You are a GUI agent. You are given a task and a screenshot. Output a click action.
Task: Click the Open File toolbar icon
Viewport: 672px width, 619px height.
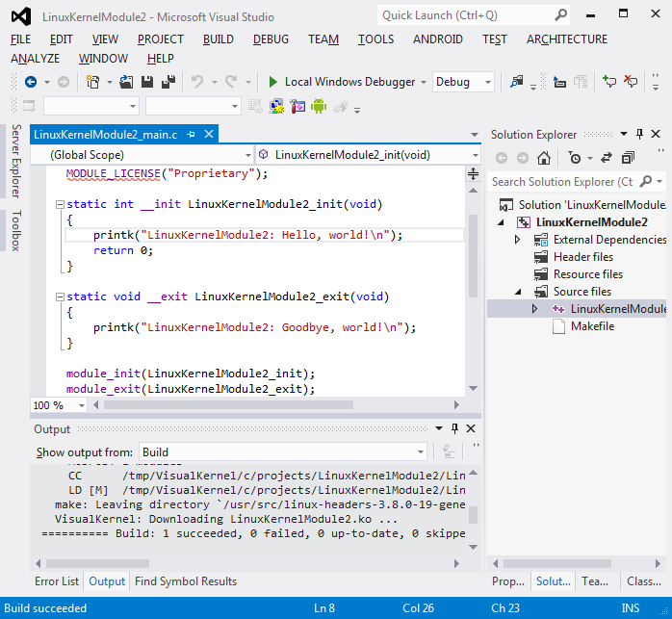coord(126,82)
